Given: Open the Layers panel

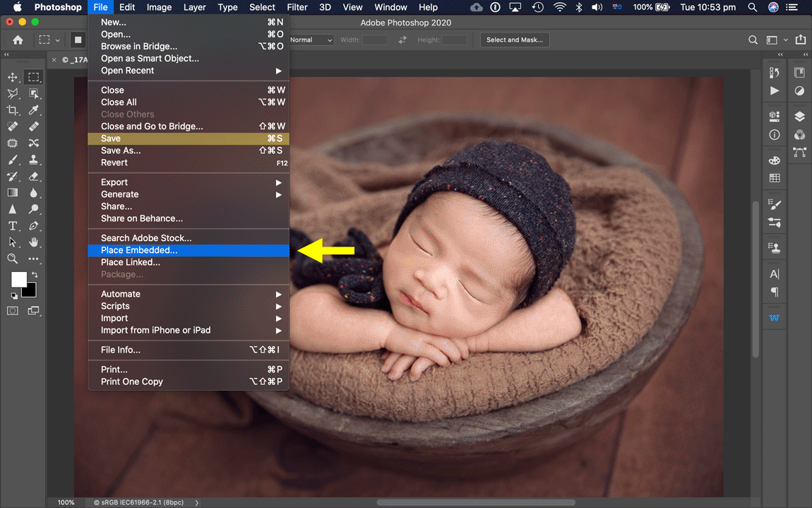Looking at the screenshot, I should (800, 115).
